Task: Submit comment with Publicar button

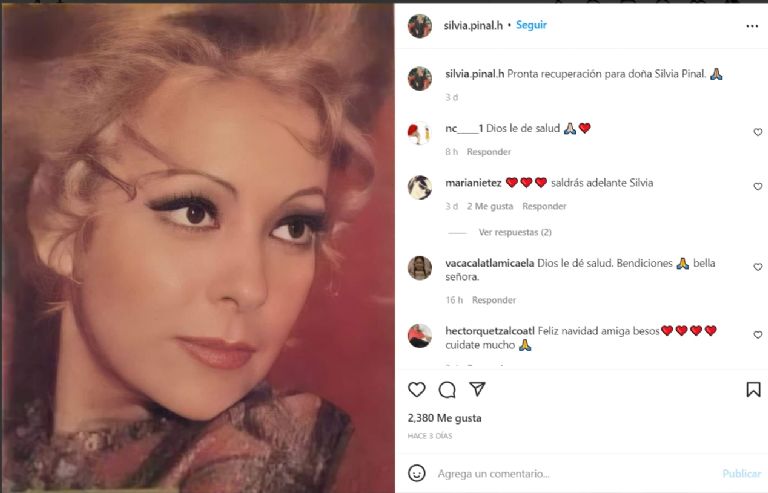Action: 742,473
